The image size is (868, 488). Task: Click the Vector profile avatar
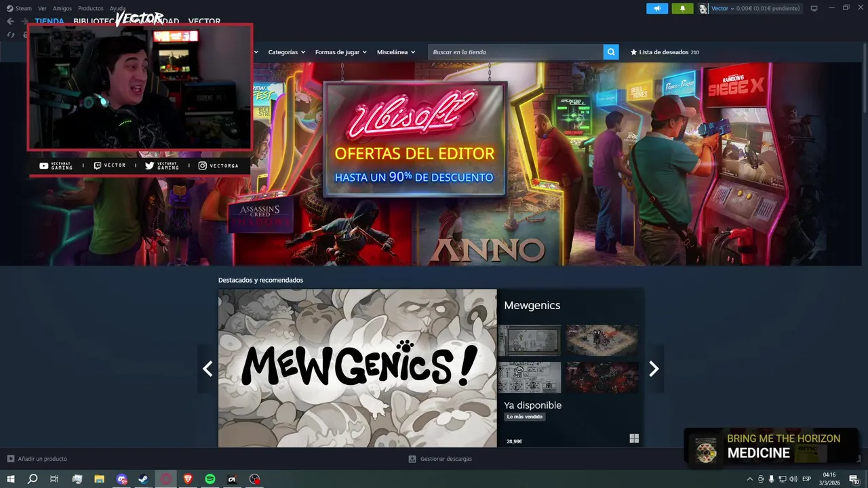[x=703, y=8]
